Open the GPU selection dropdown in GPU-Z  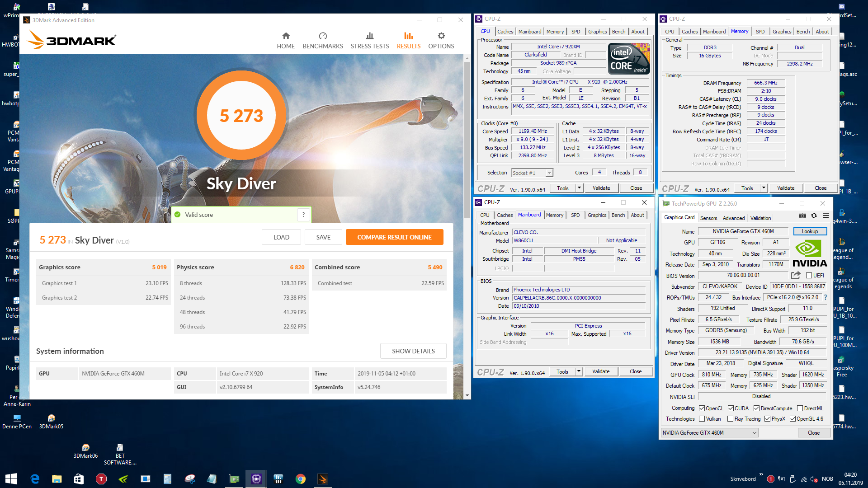pos(709,432)
